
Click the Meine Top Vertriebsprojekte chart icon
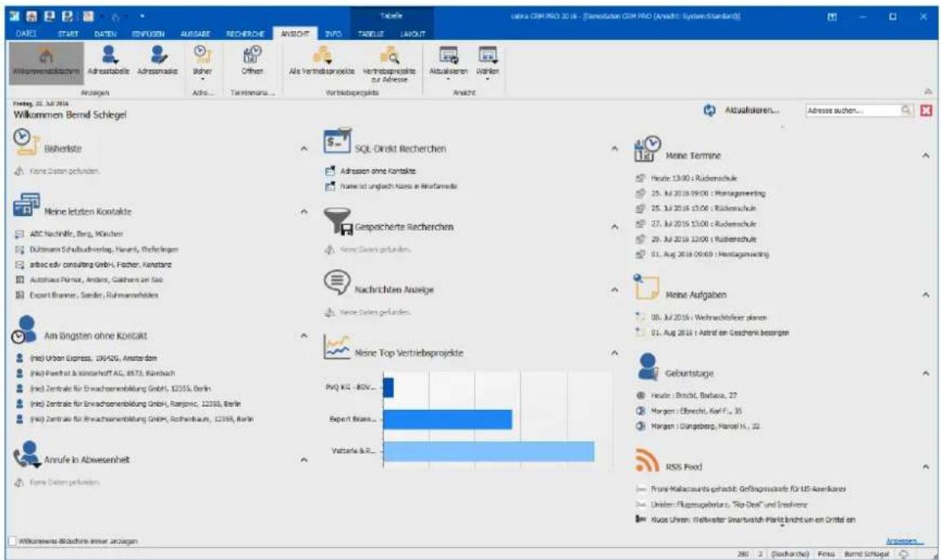[x=337, y=347]
